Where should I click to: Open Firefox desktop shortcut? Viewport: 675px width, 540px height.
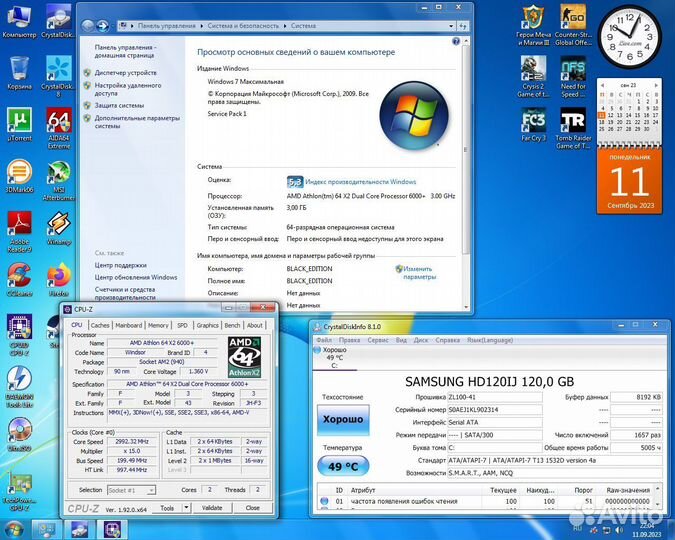point(59,280)
